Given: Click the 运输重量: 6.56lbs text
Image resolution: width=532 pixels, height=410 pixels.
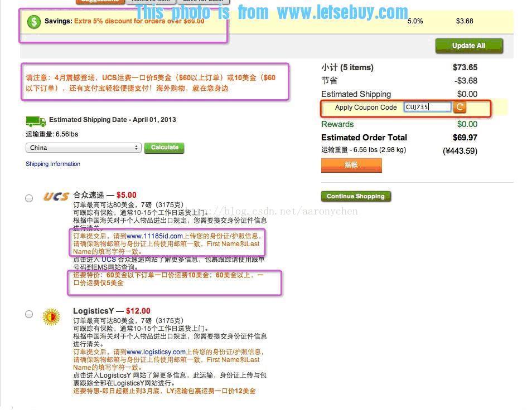Looking at the screenshot, I should click(x=52, y=134).
